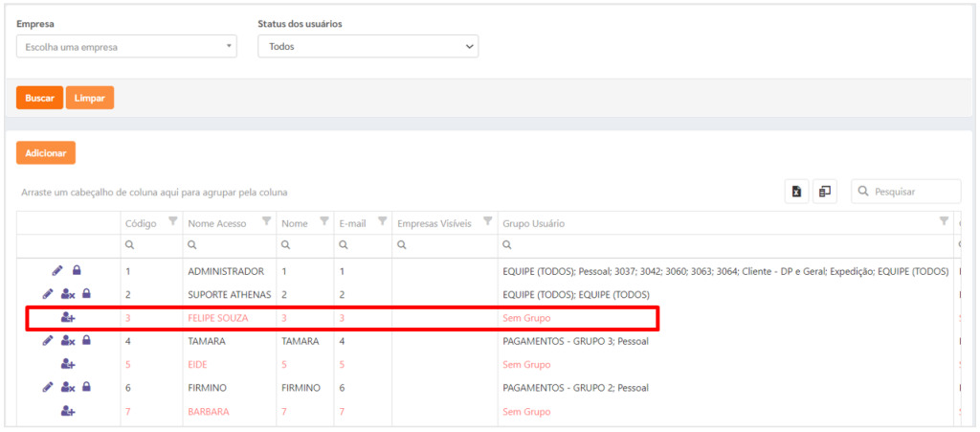Click the padlock in FIRMINO row
Screen dimensions: 980x432
(87, 388)
